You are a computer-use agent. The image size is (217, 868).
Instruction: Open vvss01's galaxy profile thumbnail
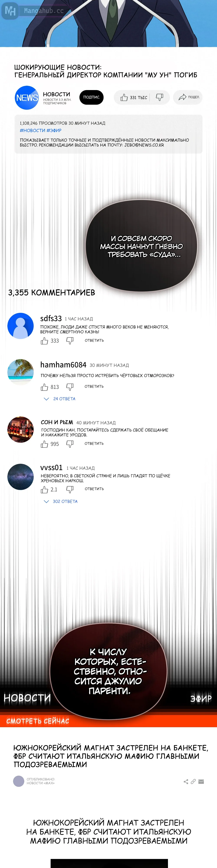(21, 477)
